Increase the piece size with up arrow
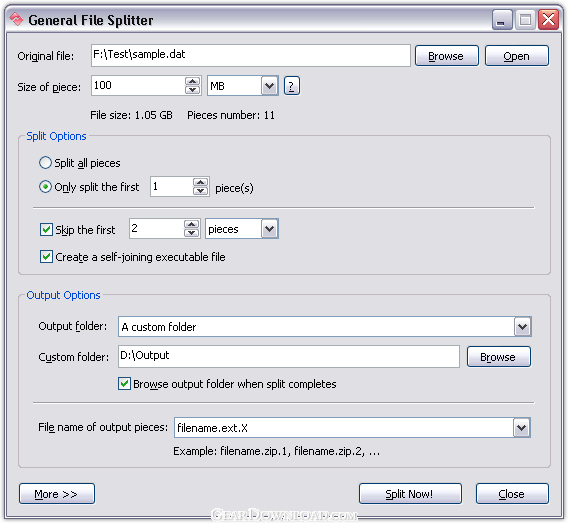 193,81
